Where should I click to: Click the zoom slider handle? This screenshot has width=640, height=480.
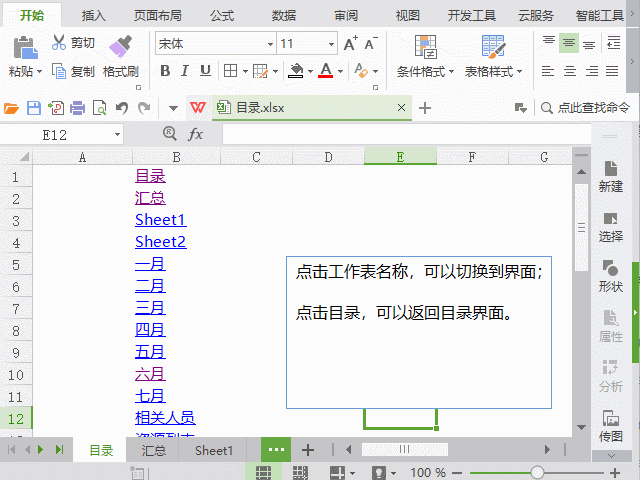(x=538, y=472)
